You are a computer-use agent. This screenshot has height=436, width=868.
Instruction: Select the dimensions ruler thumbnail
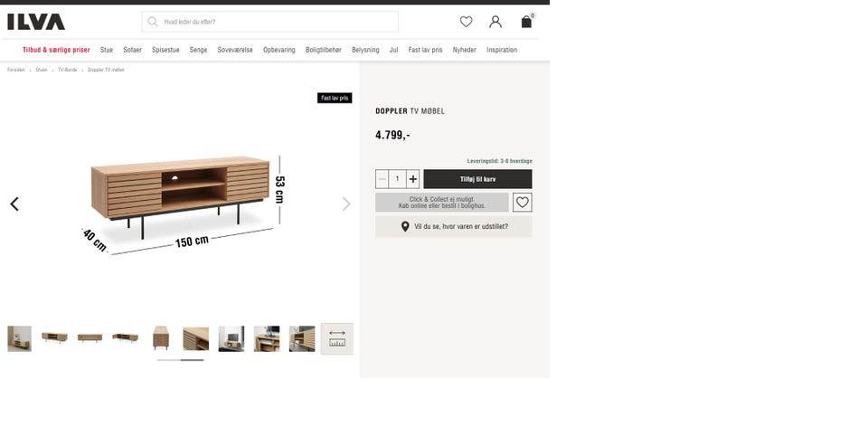point(337,338)
